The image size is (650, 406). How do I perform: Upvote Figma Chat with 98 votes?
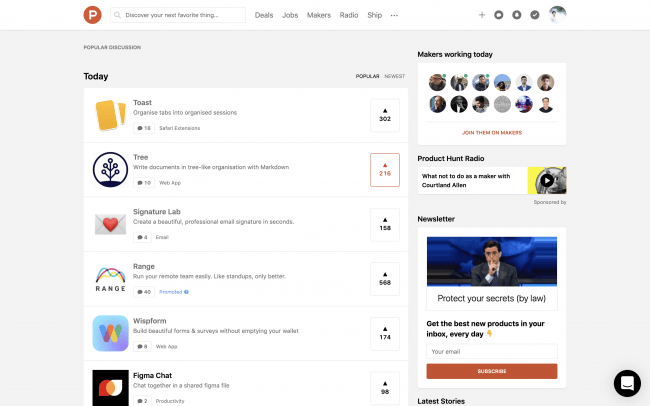(385, 388)
